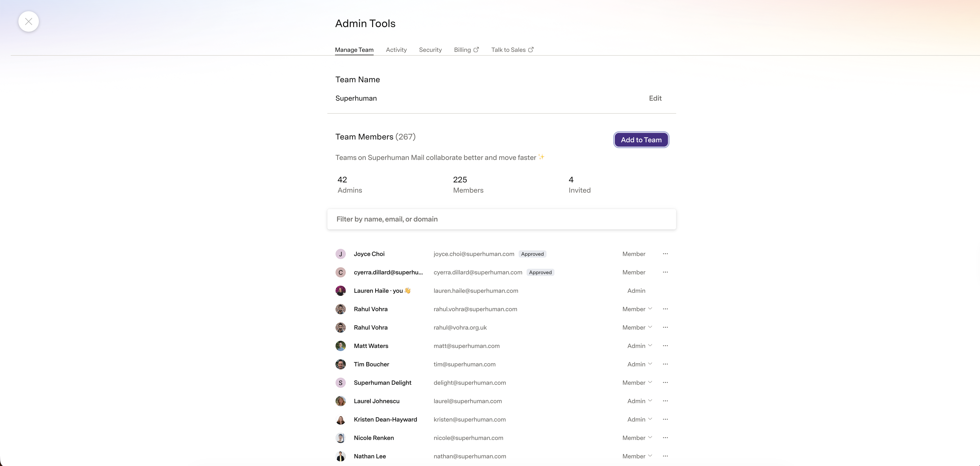Change role dropdown for rahul@vohra.org.uk
The width and height of the screenshot is (980, 466).
coord(637,327)
